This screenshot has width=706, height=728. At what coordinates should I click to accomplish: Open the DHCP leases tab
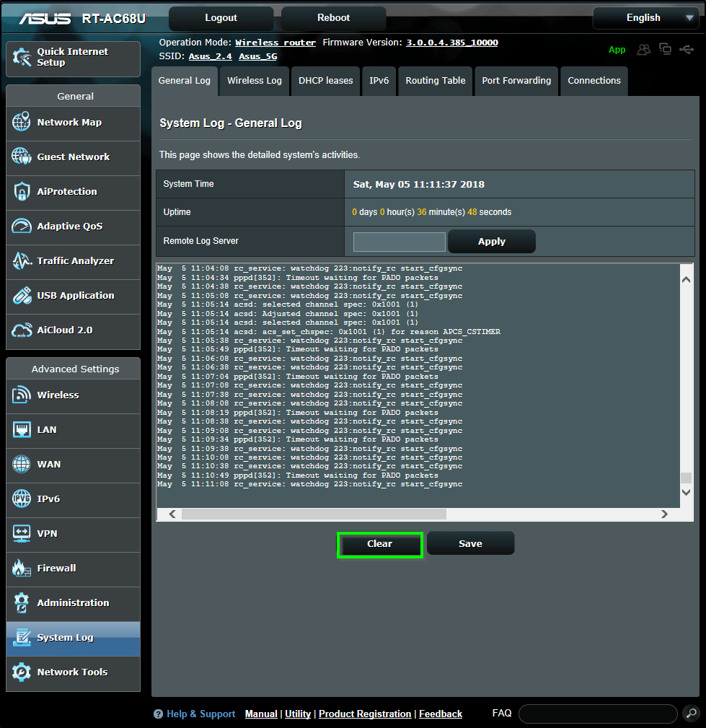(325, 81)
